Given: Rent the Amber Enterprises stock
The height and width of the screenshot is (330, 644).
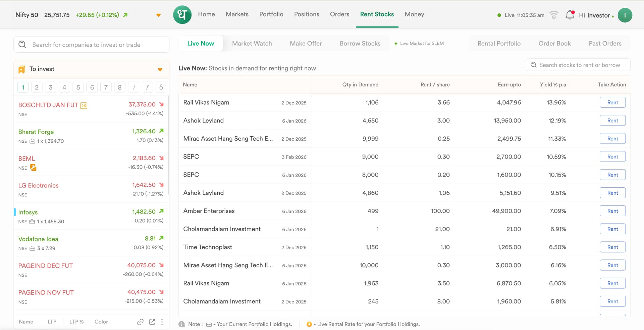Looking at the screenshot, I should (612, 211).
